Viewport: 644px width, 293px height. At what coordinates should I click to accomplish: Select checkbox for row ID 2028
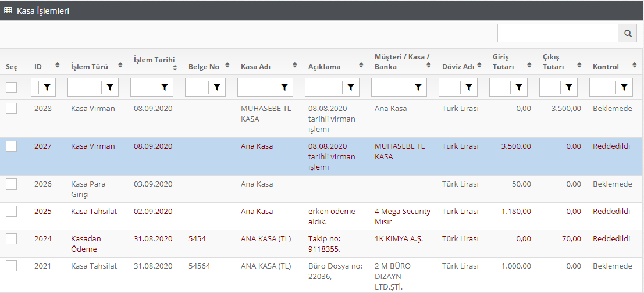12,109
